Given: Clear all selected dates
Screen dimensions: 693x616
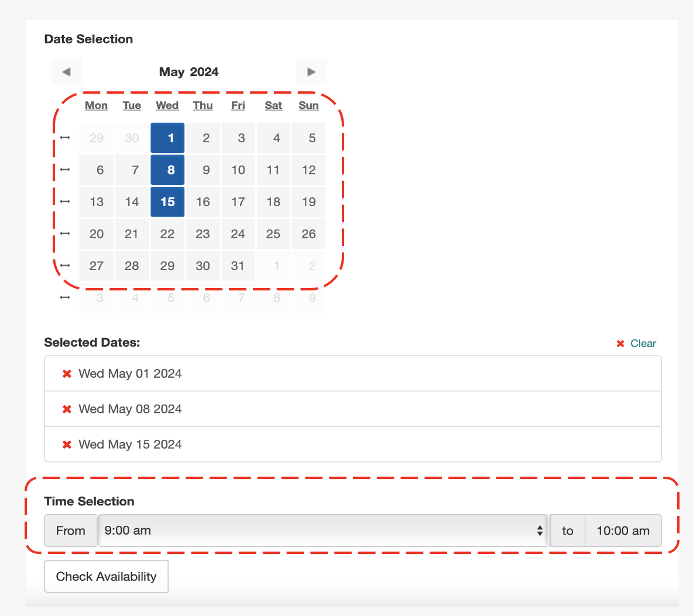Looking at the screenshot, I should pos(636,344).
